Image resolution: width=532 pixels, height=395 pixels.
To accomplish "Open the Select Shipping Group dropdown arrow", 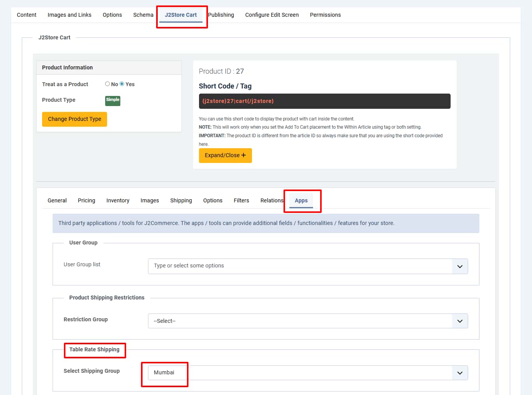I will click(460, 373).
